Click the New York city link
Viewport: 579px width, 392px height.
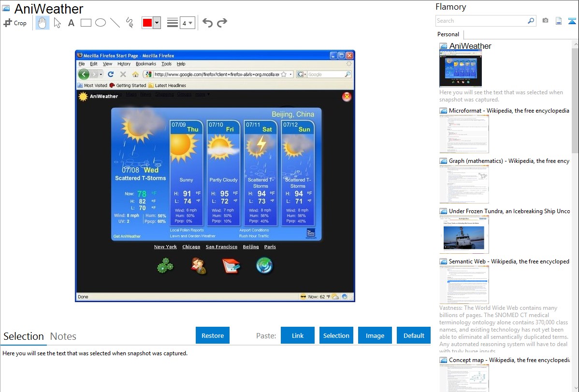pos(165,247)
